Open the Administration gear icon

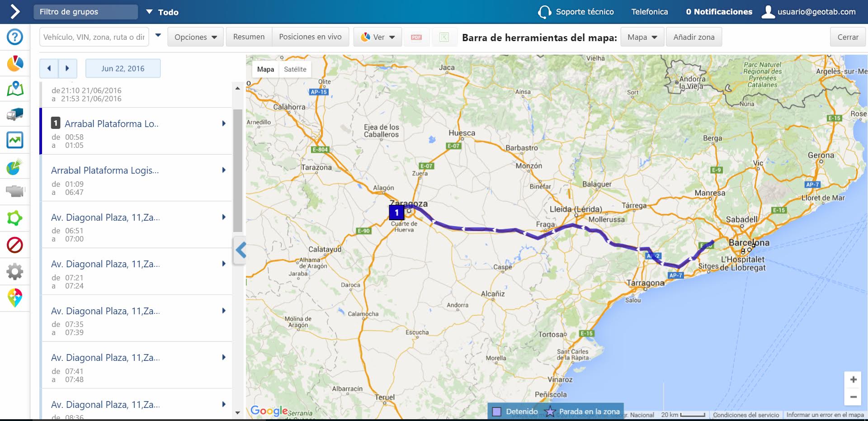coord(15,272)
